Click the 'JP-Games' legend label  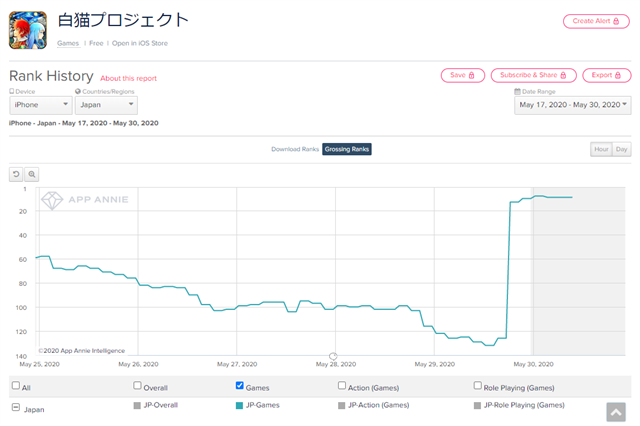[x=262, y=405]
